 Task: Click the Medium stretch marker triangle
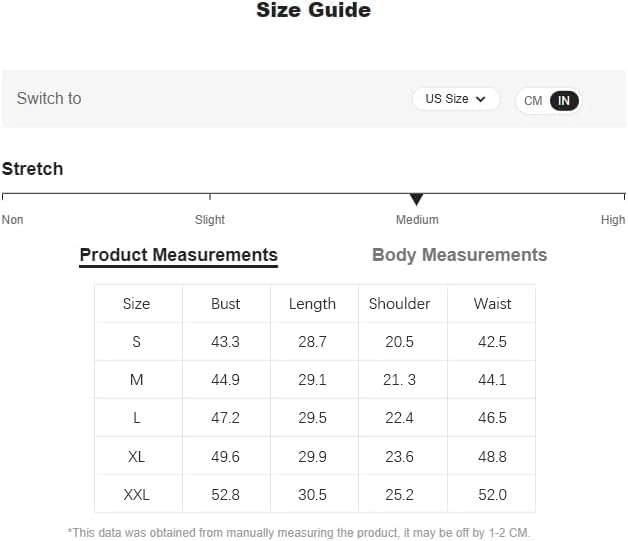pos(417,200)
